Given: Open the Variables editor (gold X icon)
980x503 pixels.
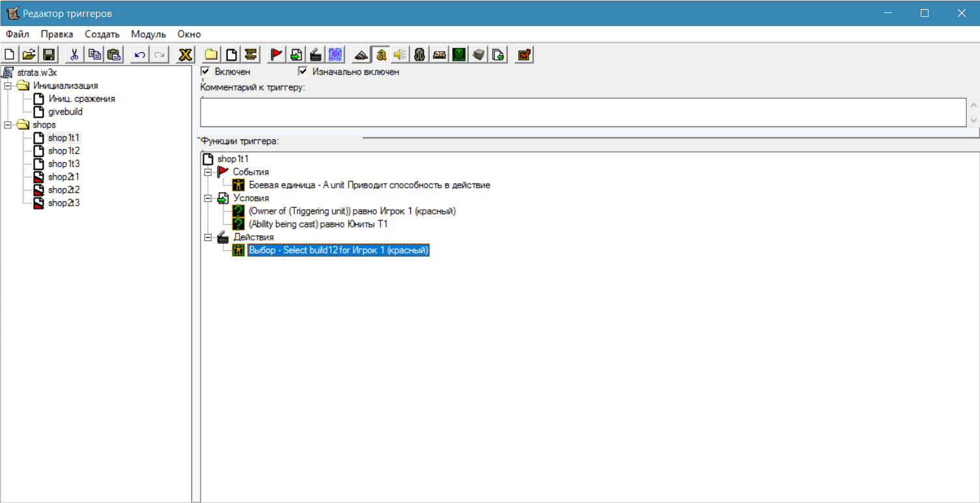Looking at the screenshot, I should pyautogui.click(x=186, y=55).
